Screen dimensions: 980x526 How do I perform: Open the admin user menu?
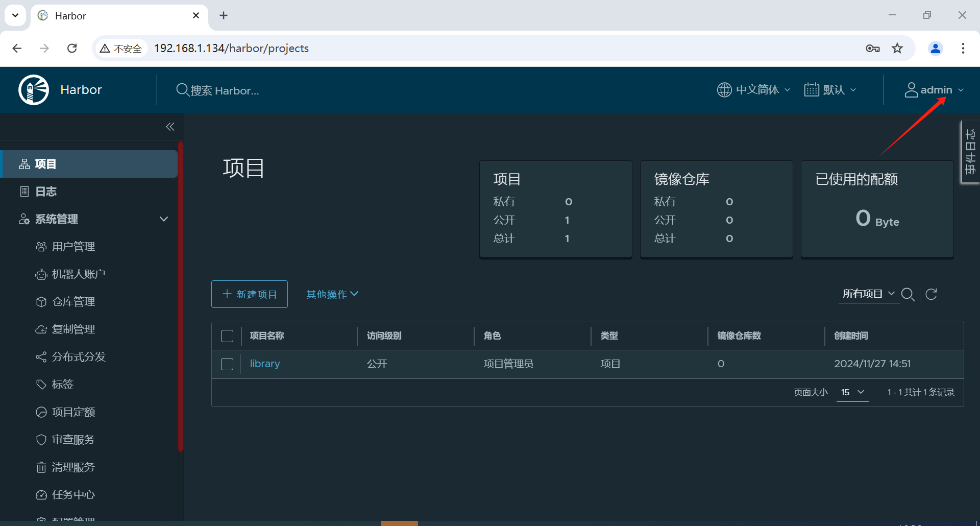click(934, 90)
